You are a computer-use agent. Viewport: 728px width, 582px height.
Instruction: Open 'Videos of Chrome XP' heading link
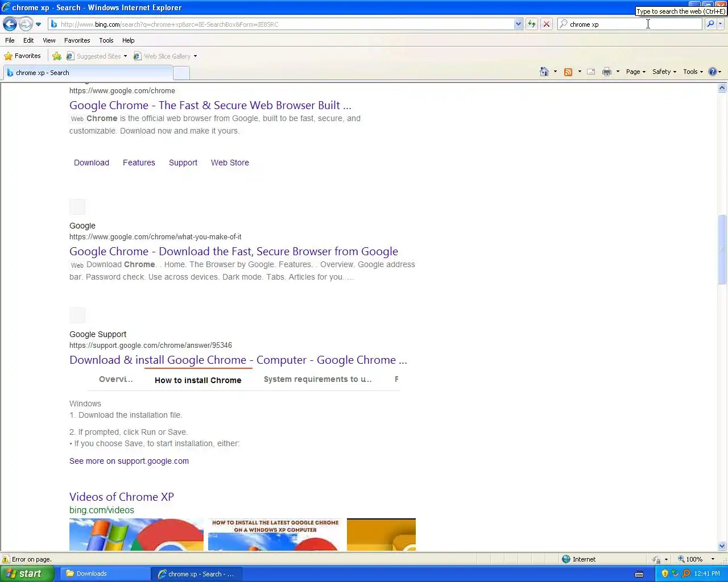(x=122, y=497)
